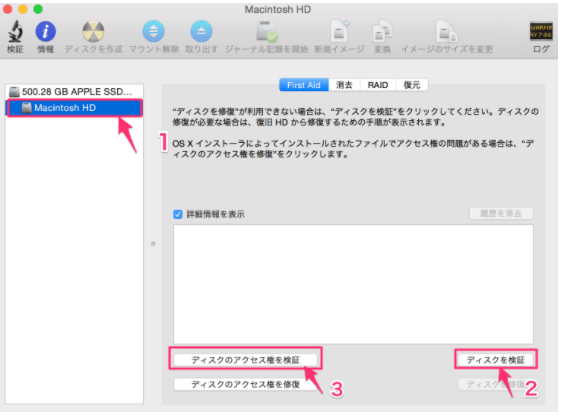Switch to the RAID tab
Viewport: 561px width, 417px height.
(x=378, y=85)
